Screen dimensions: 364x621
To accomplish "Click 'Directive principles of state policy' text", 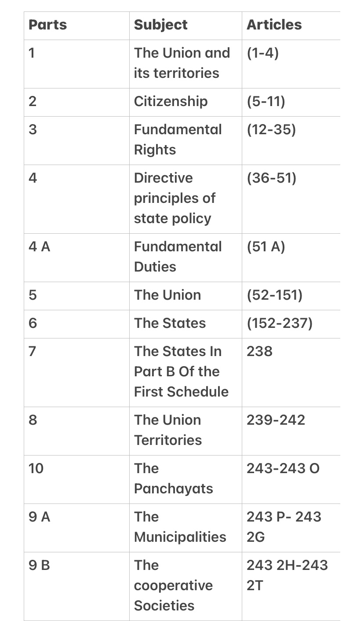I will [175, 198].
